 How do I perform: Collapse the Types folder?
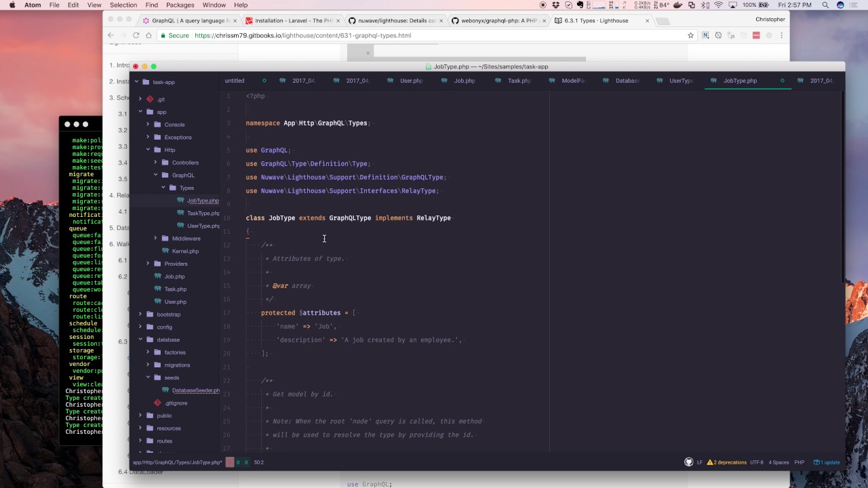point(163,188)
